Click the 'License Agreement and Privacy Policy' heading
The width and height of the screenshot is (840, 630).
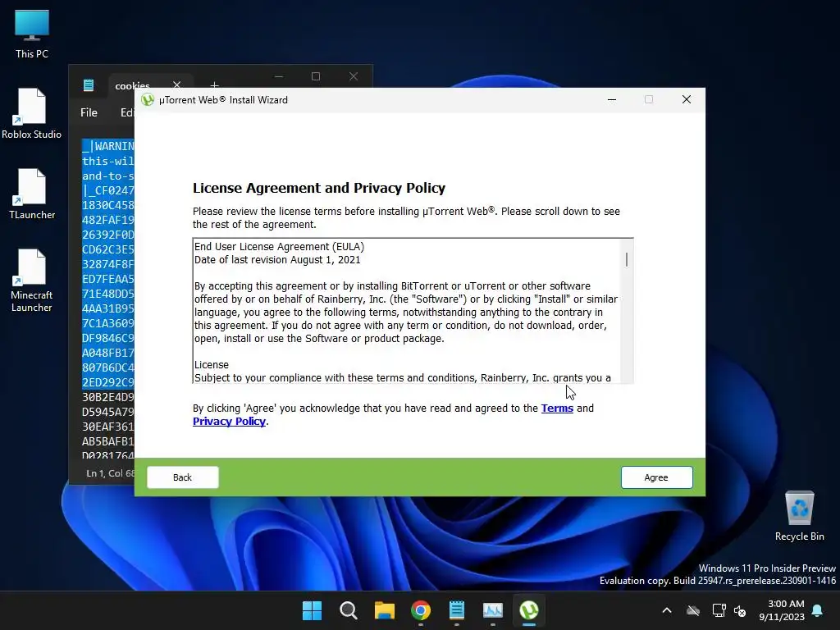pos(319,188)
